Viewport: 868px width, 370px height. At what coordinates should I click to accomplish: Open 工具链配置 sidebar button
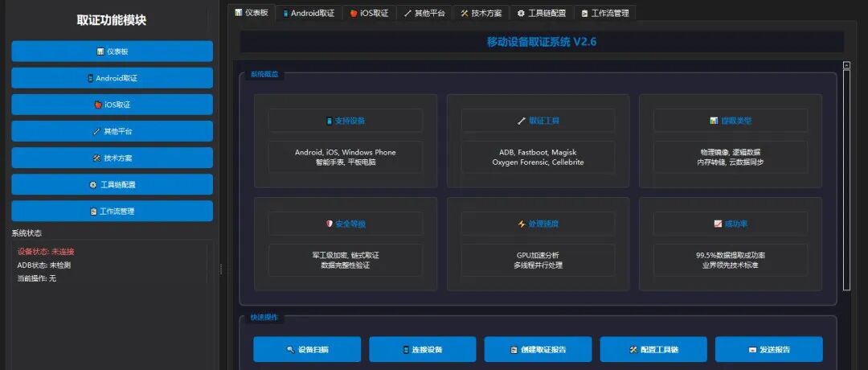[112, 184]
